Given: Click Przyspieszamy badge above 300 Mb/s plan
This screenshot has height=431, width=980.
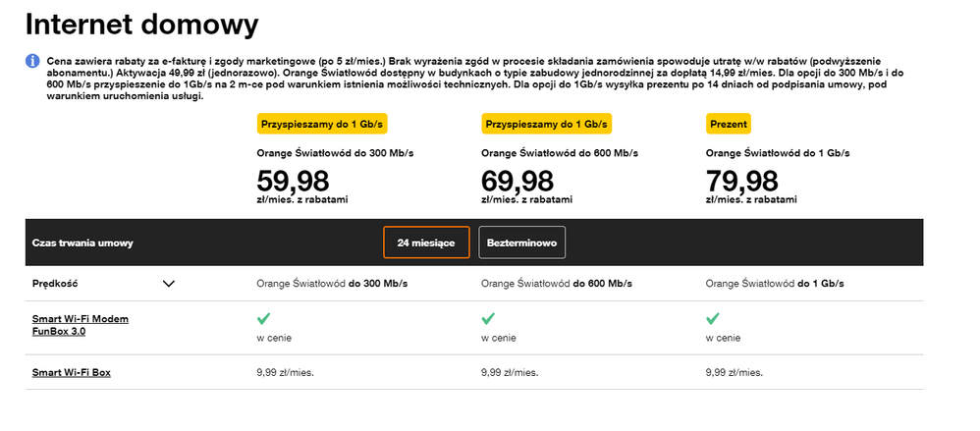Looking at the screenshot, I should [x=322, y=125].
